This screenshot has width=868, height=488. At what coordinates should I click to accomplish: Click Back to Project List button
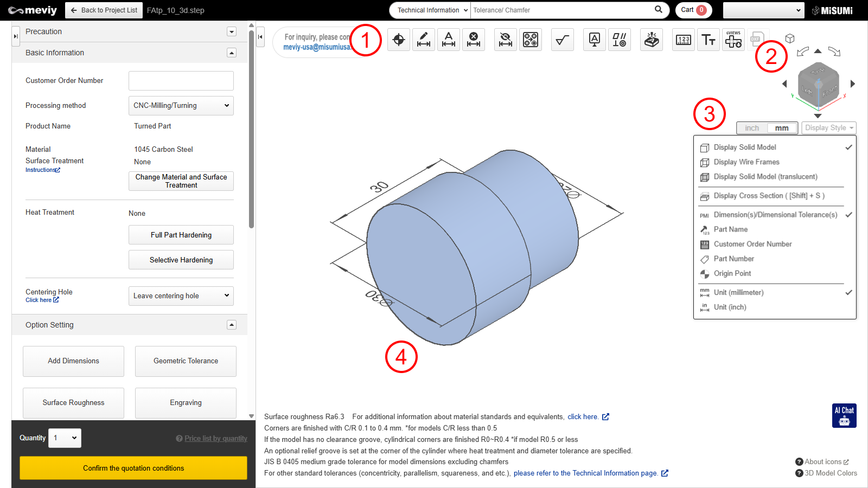104,10
